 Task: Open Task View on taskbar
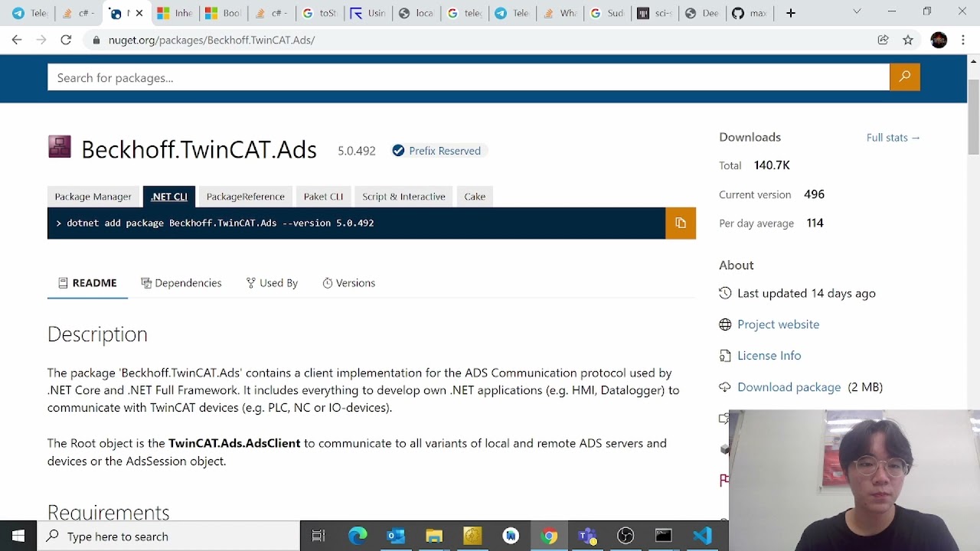pos(318,536)
